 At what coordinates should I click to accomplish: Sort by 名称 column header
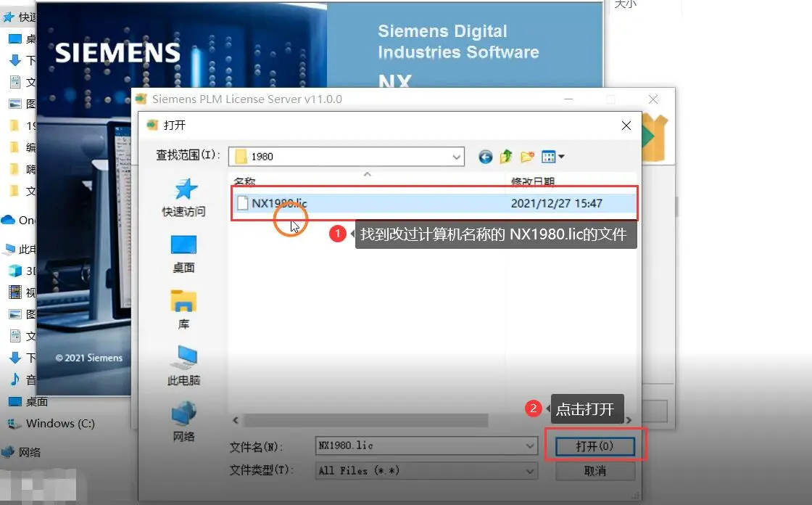244,181
